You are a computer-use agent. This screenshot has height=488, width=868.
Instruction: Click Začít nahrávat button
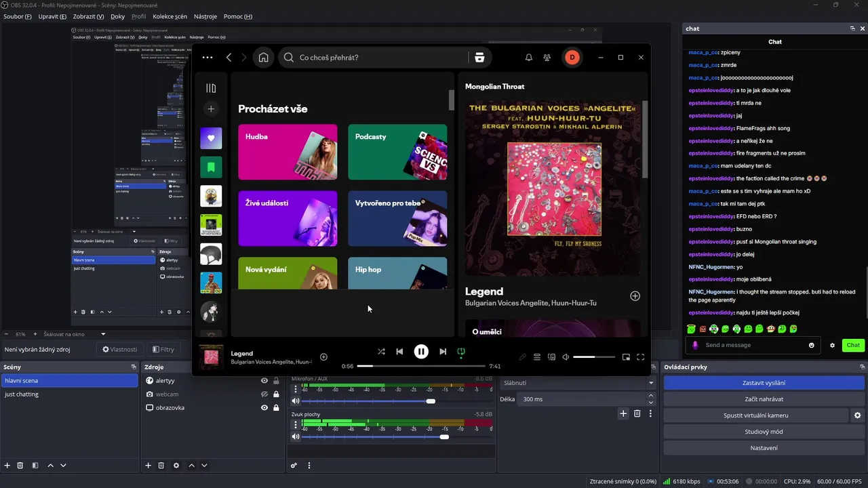pos(764,399)
